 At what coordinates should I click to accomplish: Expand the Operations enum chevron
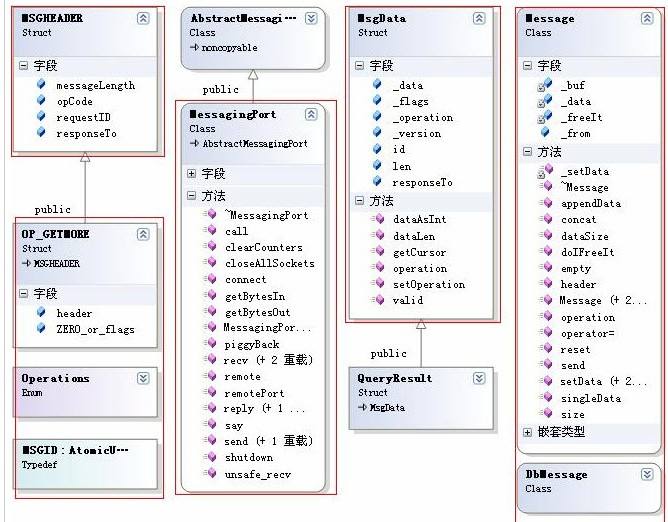(143, 378)
